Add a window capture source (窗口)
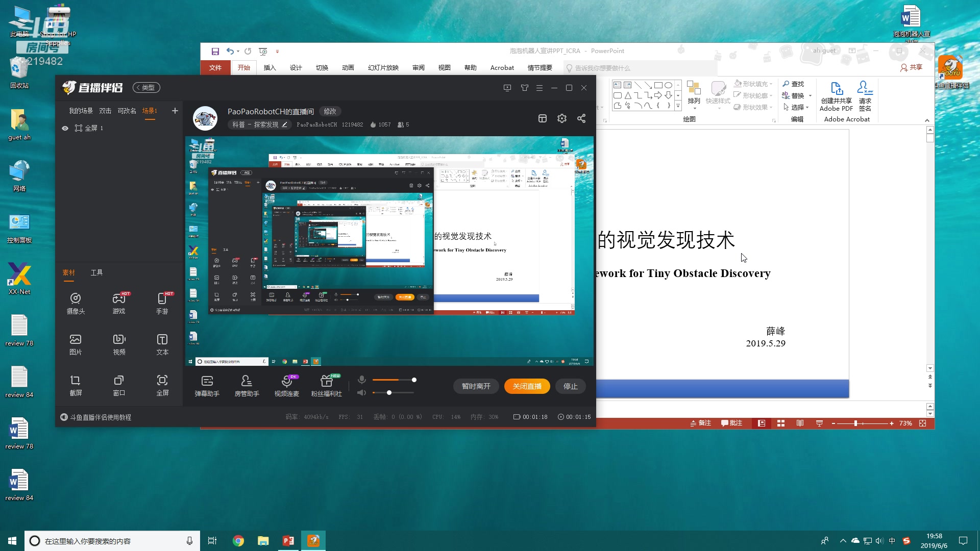Image resolution: width=980 pixels, height=551 pixels. click(119, 385)
